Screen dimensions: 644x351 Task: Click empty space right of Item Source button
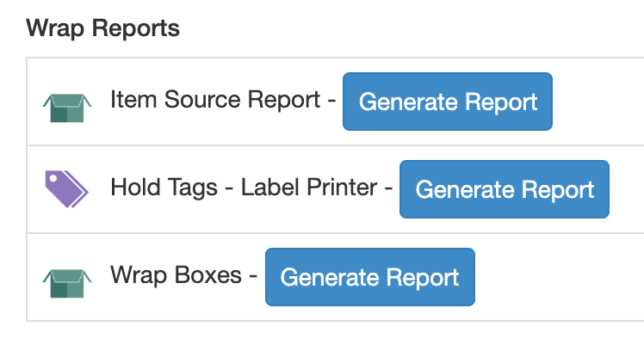(x=598, y=102)
